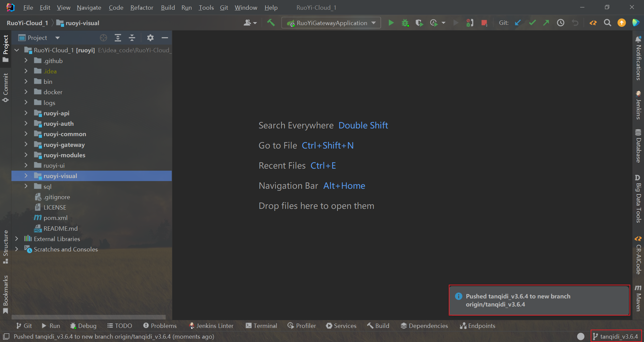Build project using the hammer icon
644x342 pixels.
[271, 23]
